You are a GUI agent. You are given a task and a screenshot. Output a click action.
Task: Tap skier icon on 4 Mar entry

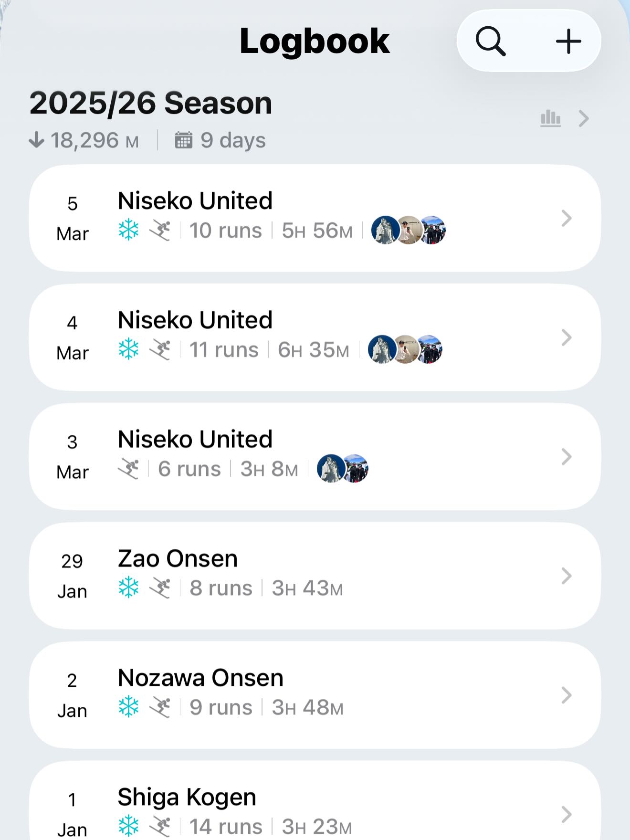point(160,350)
